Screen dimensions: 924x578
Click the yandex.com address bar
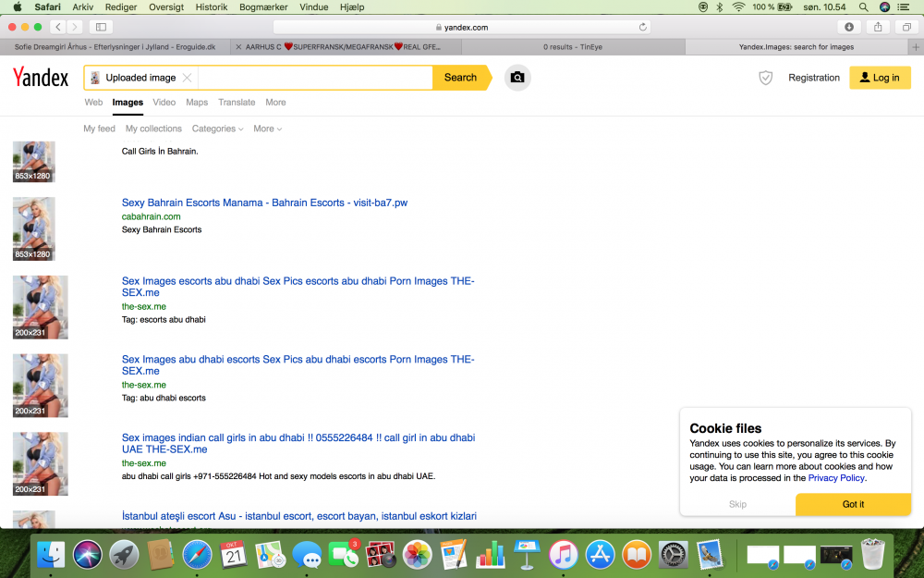pyautogui.click(x=461, y=27)
